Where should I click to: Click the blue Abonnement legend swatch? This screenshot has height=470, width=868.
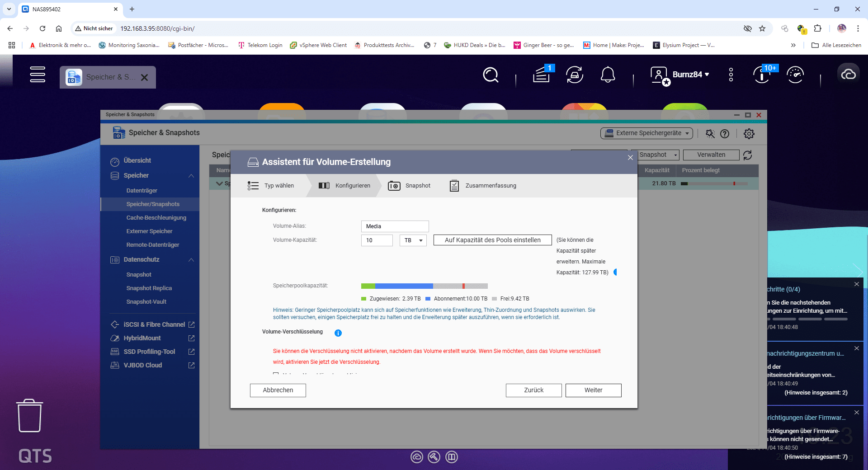coord(428,299)
